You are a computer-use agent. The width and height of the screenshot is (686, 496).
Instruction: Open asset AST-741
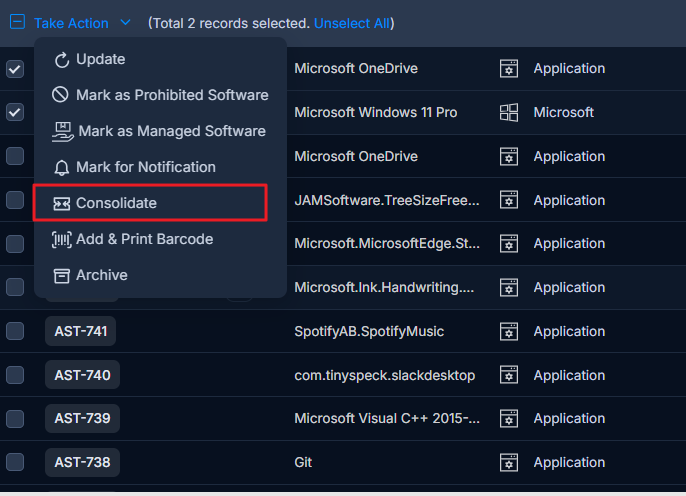(80, 331)
